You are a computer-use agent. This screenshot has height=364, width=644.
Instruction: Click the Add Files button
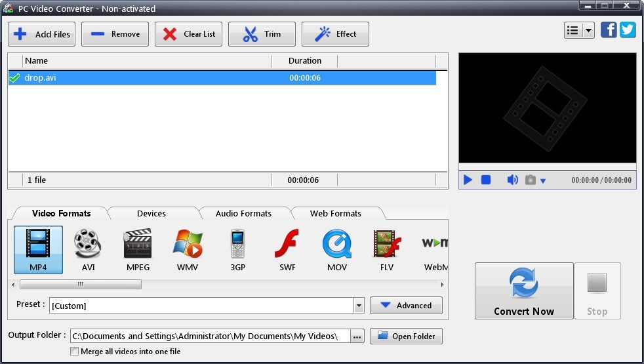click(41, 34)
